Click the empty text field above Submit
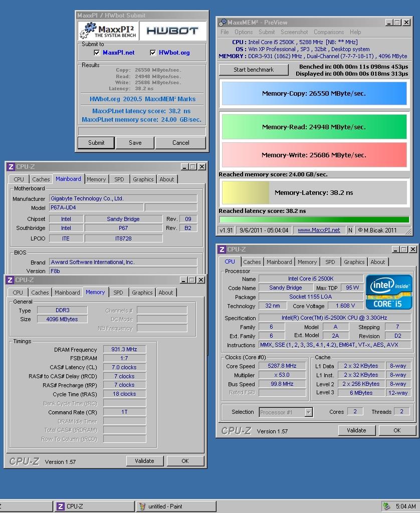Screen dimensions: 420x513 pos(142,131)
